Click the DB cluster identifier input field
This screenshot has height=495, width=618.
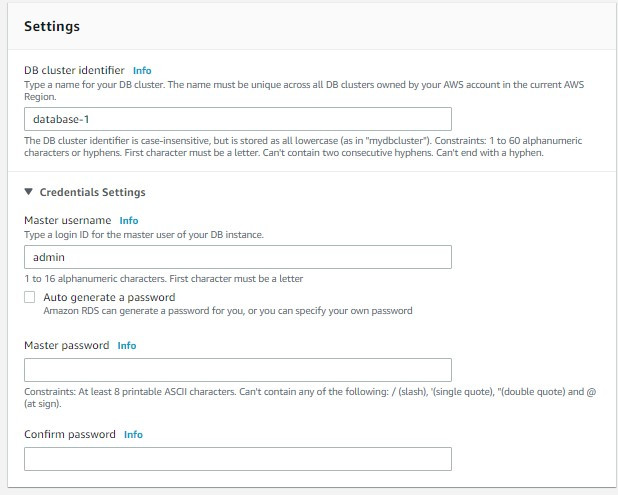pos(237,119)
